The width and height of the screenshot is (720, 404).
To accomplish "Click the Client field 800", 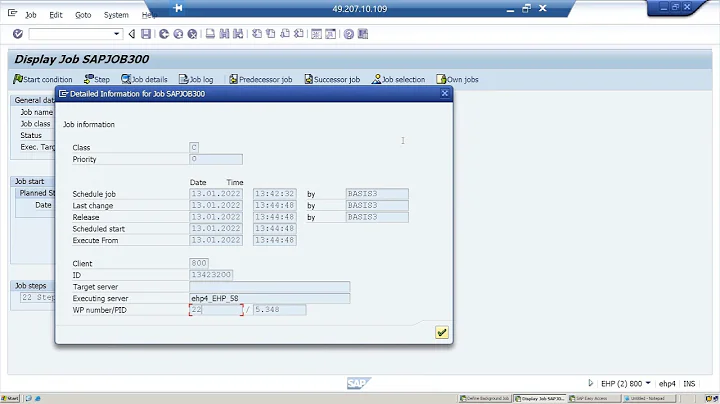I will click(199, 264).
